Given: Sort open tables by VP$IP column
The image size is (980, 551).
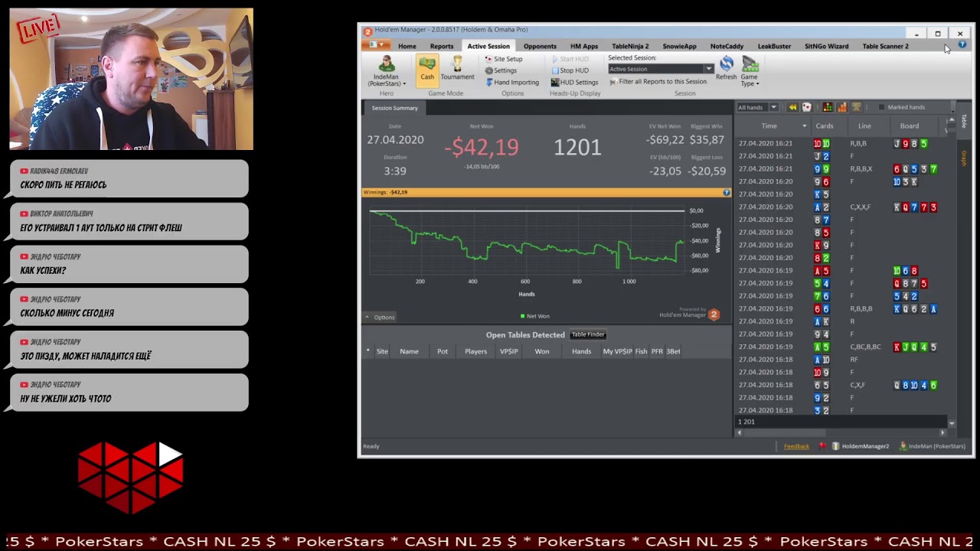Looking at the screenshot, I should point(509,351).
